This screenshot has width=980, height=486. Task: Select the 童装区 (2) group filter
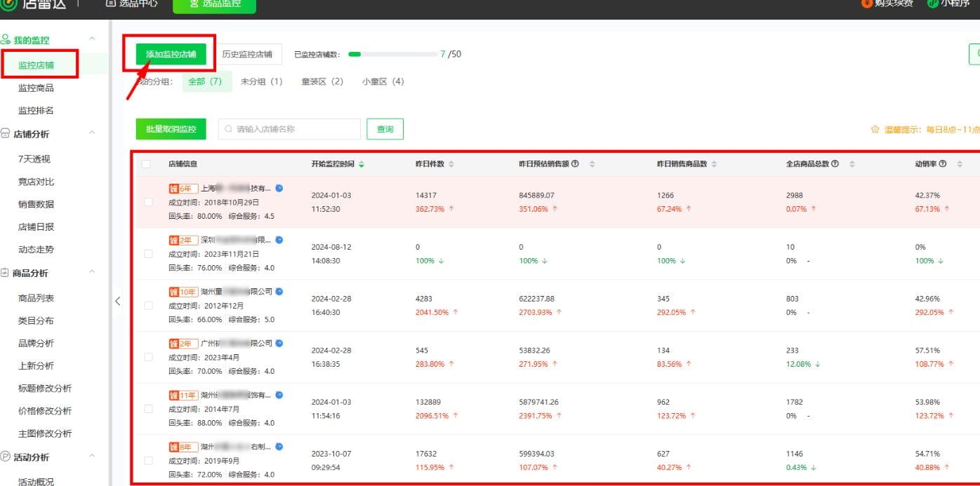pyautogui.click(x=322, y=81)
